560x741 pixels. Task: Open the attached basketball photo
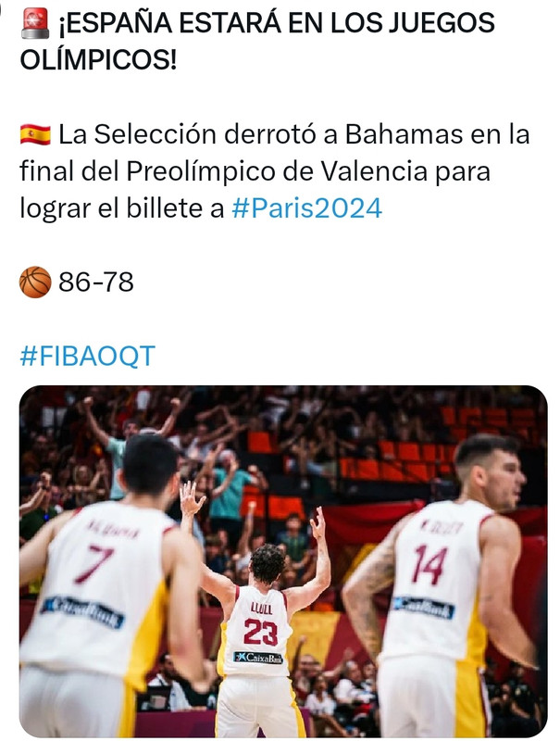pos(283,561)
